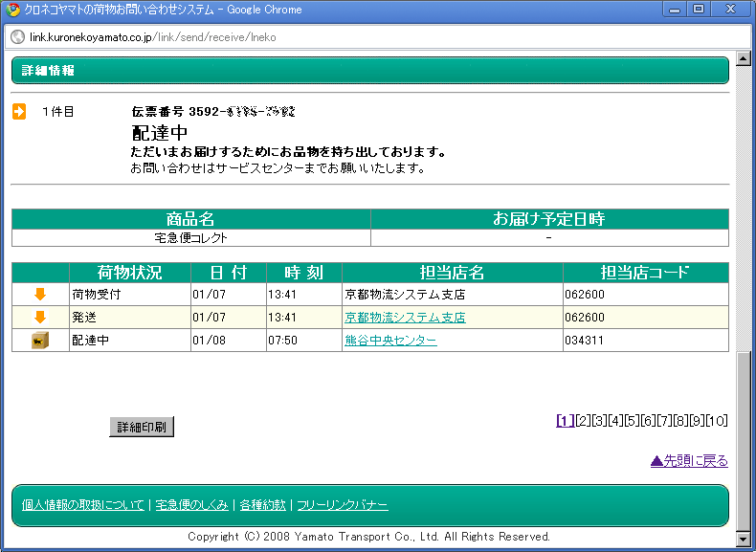This screenshot has width=756, height=552.
Task: Click the 詳細情報 header bar
Action: coord(369,71)
